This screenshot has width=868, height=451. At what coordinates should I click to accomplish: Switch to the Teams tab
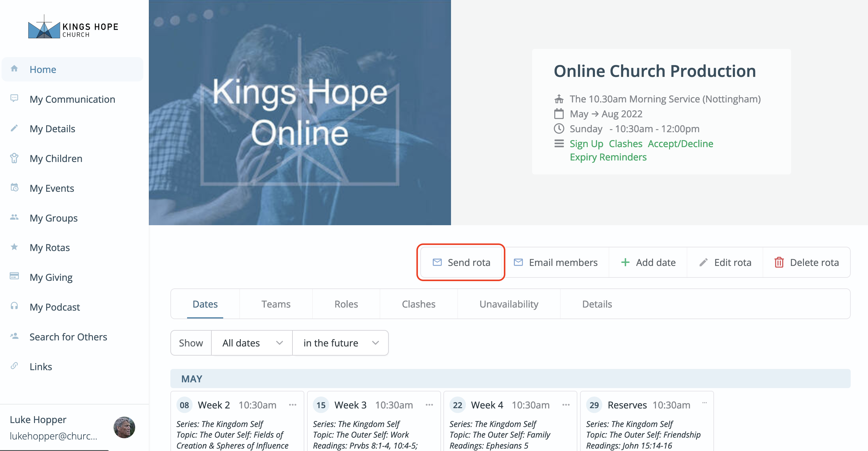pyautogui.click(x=276, y=304)
